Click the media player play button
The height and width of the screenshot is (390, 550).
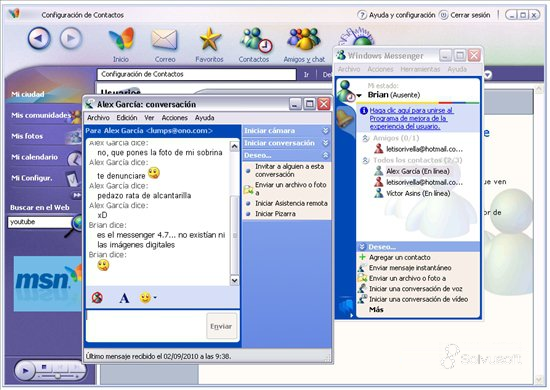(25, 370)
